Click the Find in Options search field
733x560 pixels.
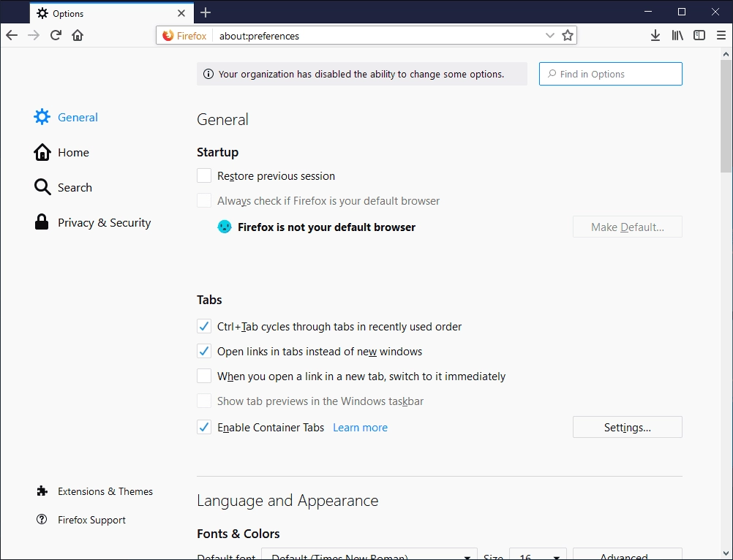tap(611, 74)
